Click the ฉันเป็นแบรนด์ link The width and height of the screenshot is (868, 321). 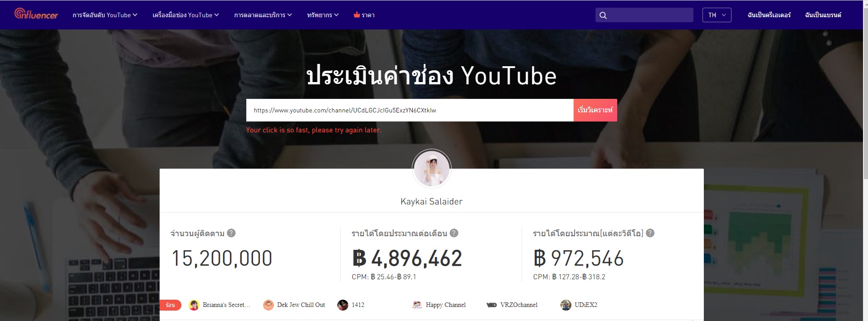[823, 15]
